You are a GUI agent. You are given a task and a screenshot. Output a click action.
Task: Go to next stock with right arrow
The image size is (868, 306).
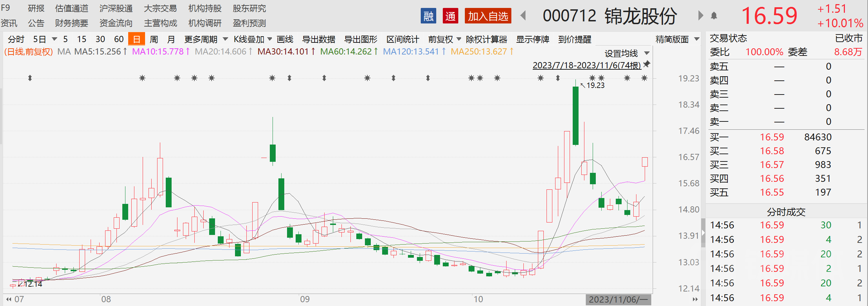(x=700, y=16)
